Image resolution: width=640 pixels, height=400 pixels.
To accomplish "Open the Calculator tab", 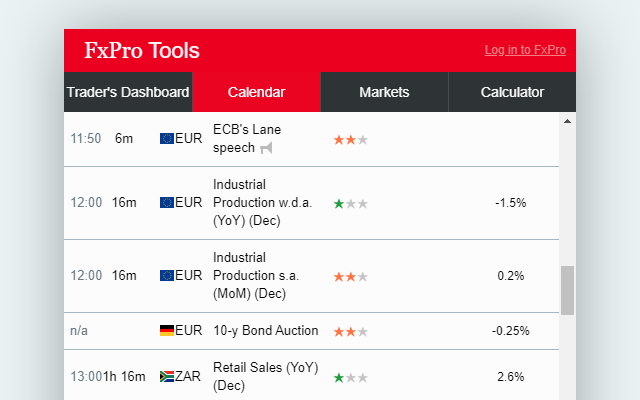I will (512, 92).
